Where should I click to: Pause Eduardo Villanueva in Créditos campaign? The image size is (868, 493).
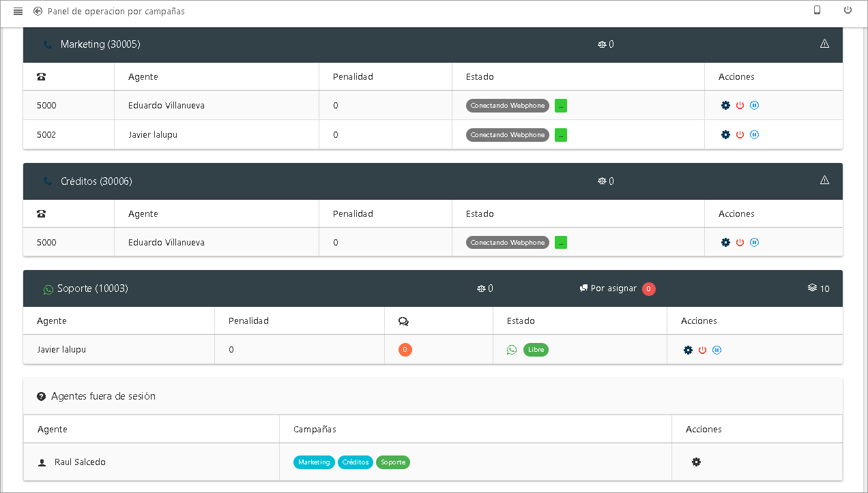[754, 243]
